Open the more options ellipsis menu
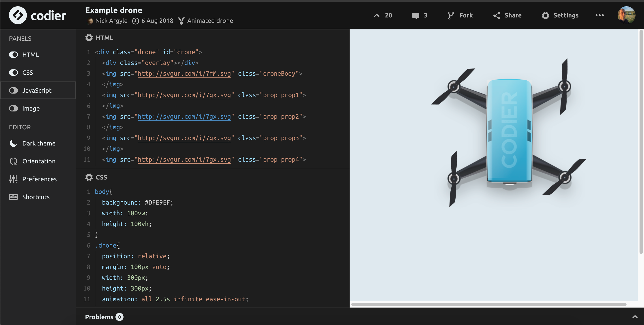Viewport: 644px width, 325px height. click(x=599, y=15)
